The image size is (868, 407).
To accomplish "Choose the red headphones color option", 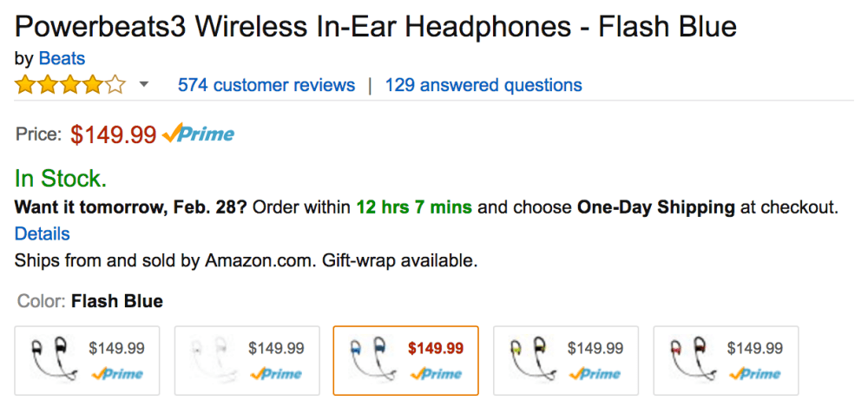I will [726, 360].
